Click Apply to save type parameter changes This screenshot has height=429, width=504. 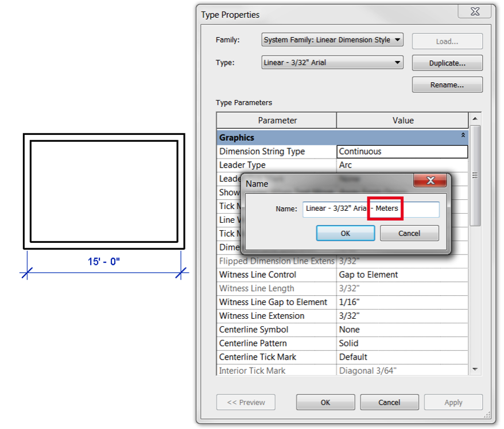tap(453, 402)
